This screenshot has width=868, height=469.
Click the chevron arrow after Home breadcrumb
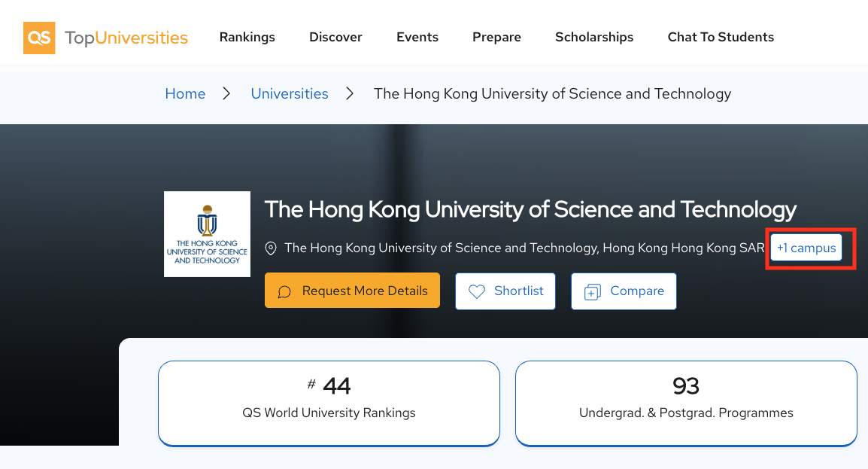[227, 94]
